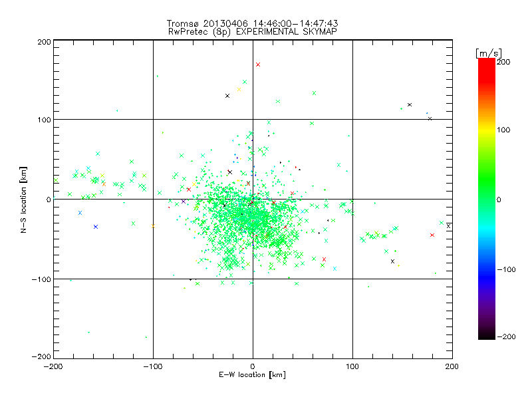Viewport: 532px width, 399px height.
Task: Click the colorbar's "-200" label
Action: pyautogui.click(x=506, y=336)
